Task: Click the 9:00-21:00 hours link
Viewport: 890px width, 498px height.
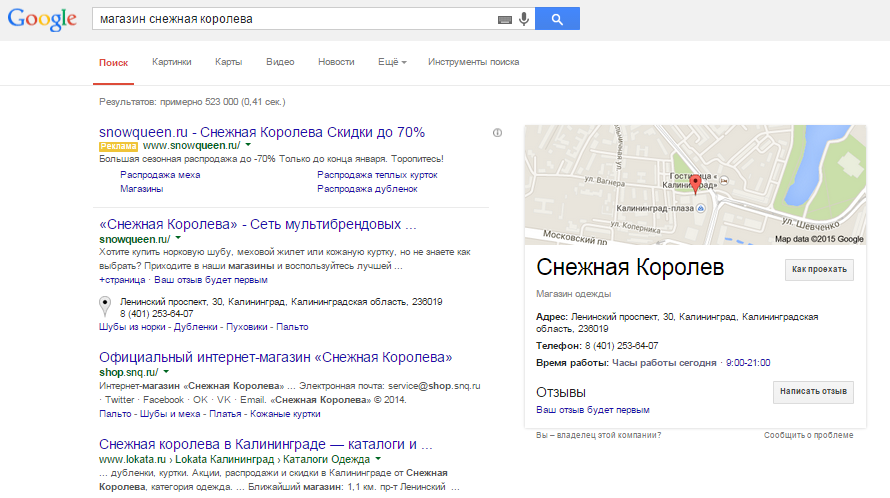Action: 748,363
